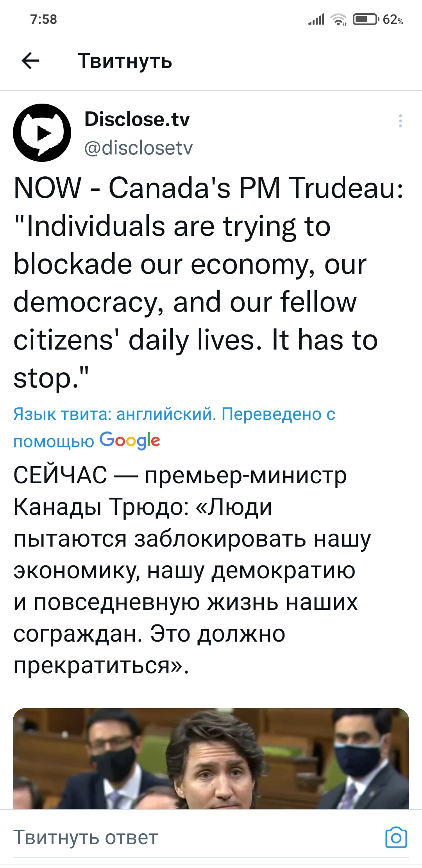Tap the back arrow icon

pyautogui.click(x=30, y=61)
